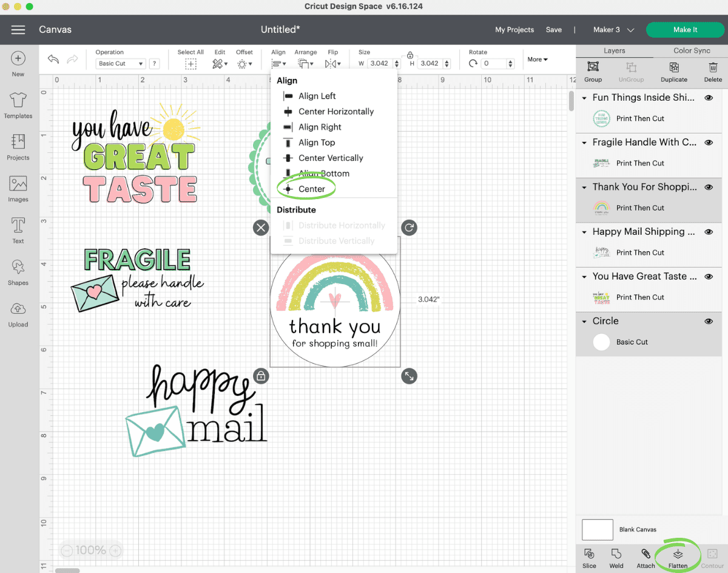
Task: Click the lock proportions handle on selection
Action: pos(261,376)
